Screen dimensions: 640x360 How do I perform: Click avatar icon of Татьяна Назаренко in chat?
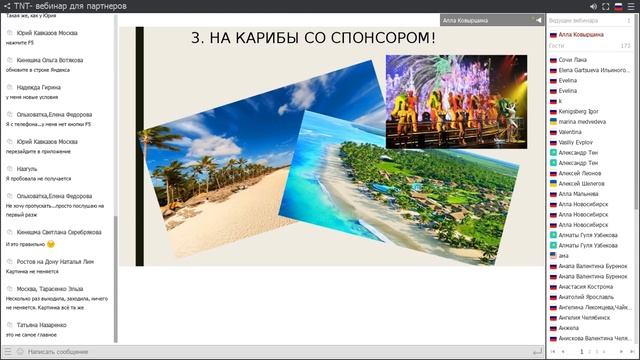tap(10, 325)
